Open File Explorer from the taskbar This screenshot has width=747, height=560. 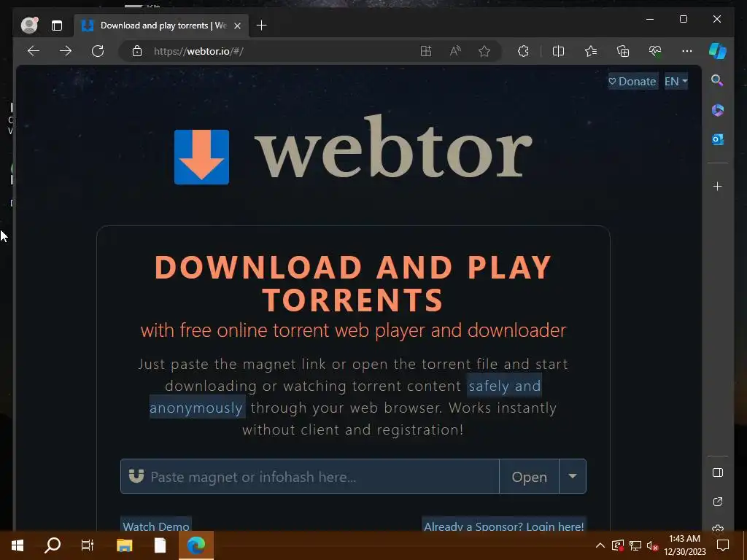pyautogui.click(x=124, y=545)
